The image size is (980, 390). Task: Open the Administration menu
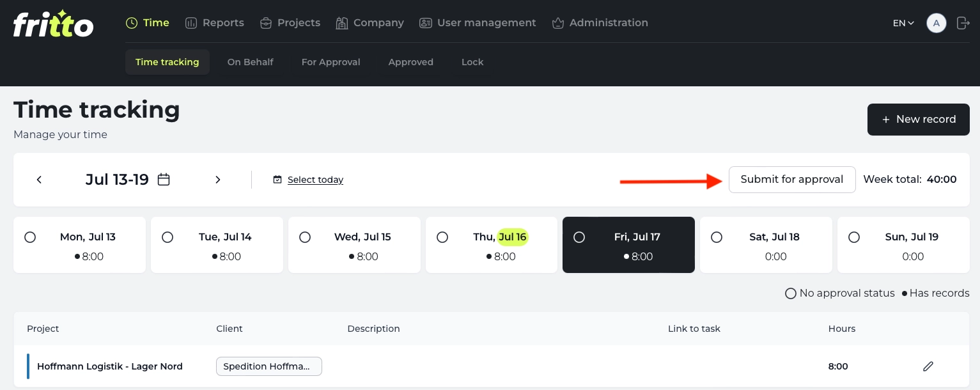600,23
